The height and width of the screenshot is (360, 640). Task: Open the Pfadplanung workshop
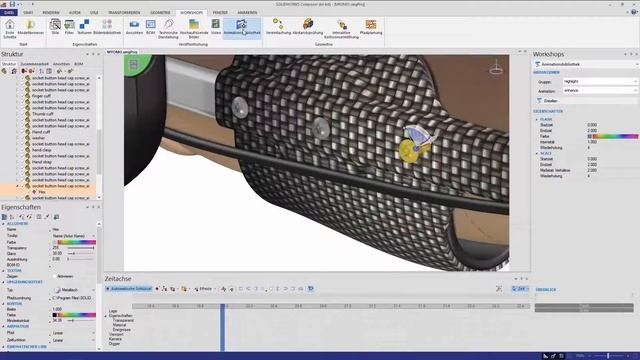[x=371, y=27]
